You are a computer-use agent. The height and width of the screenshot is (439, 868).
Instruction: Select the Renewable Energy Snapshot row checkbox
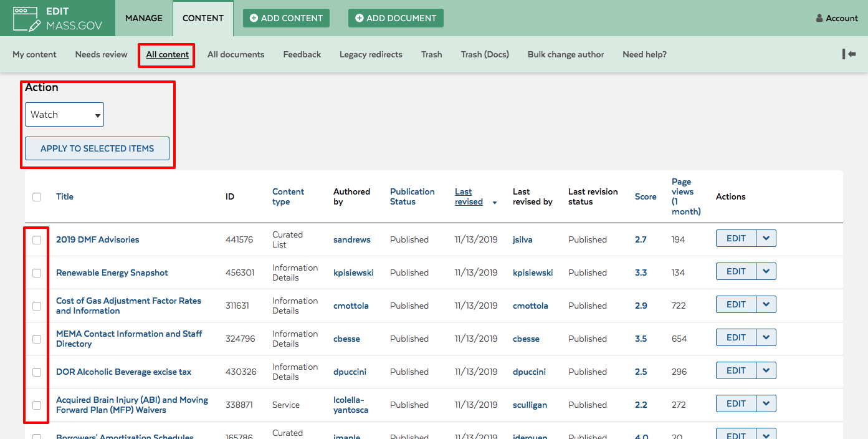(x=37, y=273)
